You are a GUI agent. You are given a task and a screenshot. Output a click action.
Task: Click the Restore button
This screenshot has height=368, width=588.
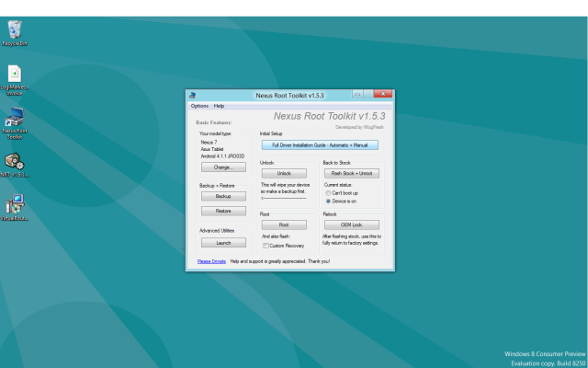click(x=223, y=211)
